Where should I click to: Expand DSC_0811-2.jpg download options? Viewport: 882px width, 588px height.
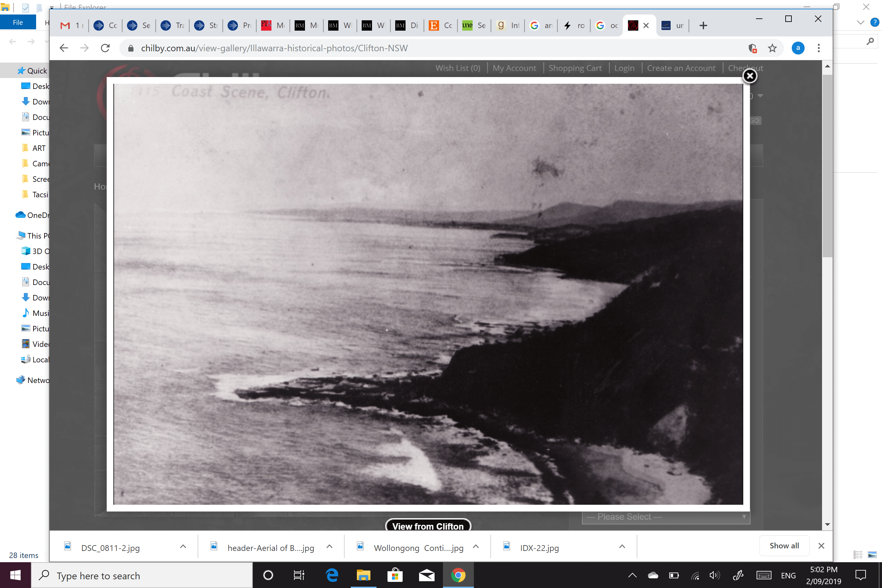183,547
